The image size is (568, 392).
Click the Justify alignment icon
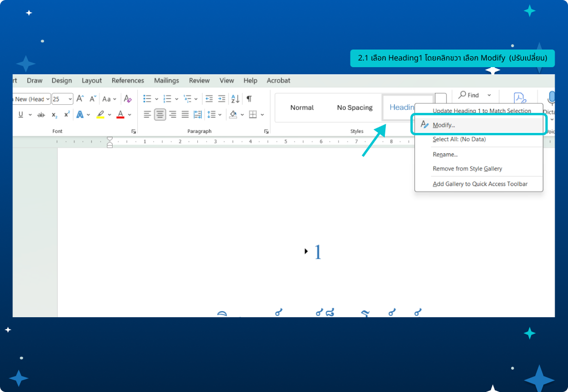tap(185, 114)
